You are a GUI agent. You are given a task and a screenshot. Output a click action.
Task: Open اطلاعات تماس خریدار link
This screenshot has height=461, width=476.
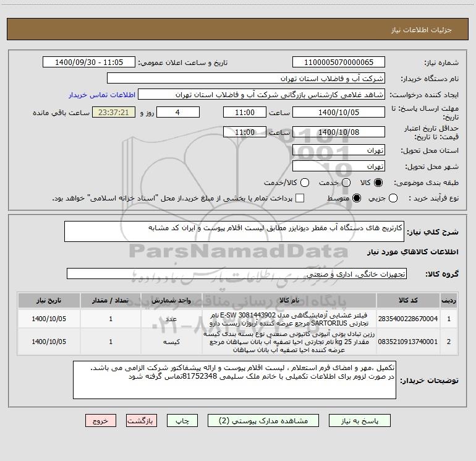coord(102,95)
